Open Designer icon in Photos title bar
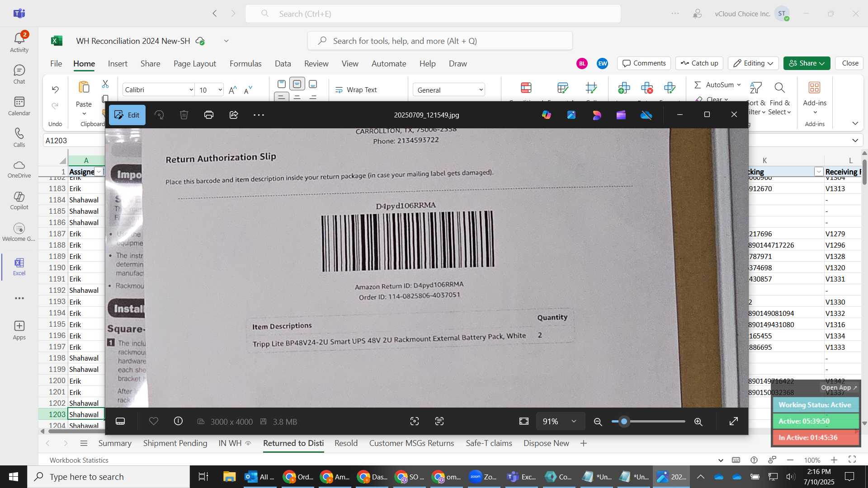The height and width of the screenshot is (488, 868). pos(597,115)
